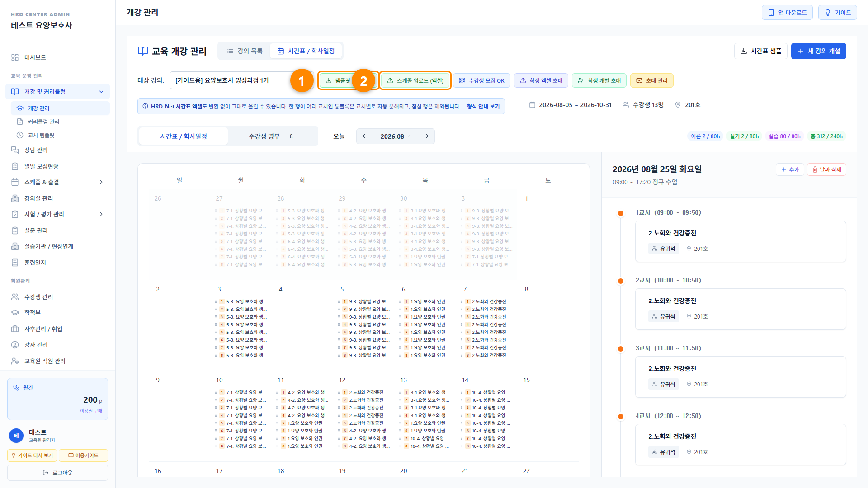Go to previous month in calendar
This screenshot has width=868, height=488.
[364, 136]
